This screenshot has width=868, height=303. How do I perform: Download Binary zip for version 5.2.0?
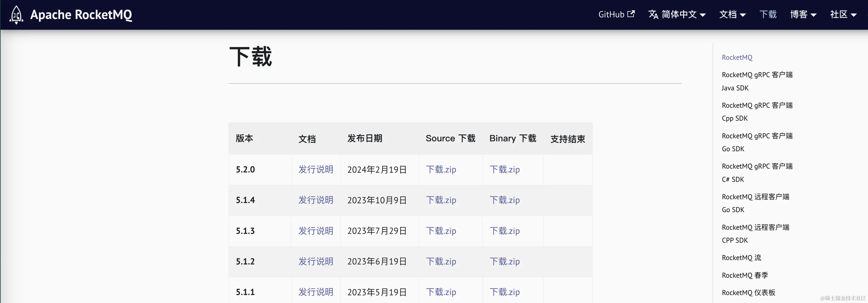[505, 169]
